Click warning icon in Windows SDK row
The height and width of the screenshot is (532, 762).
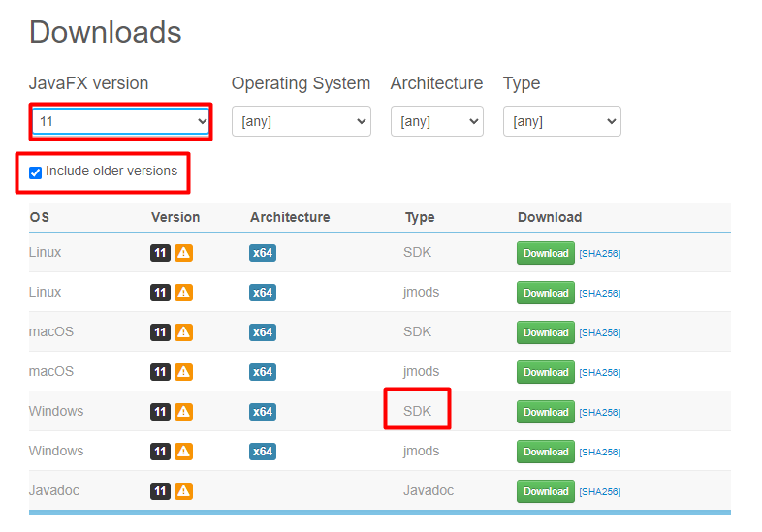point(183,412)
